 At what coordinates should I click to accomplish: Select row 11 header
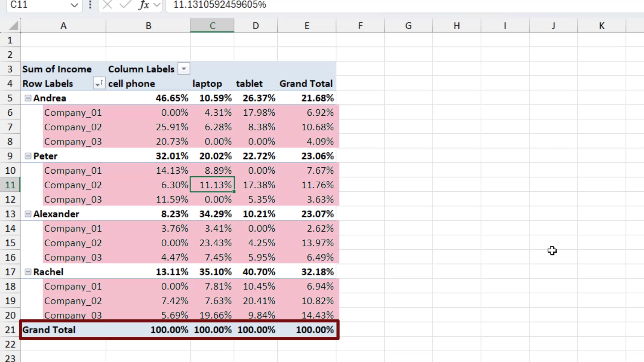pos(10,185)
